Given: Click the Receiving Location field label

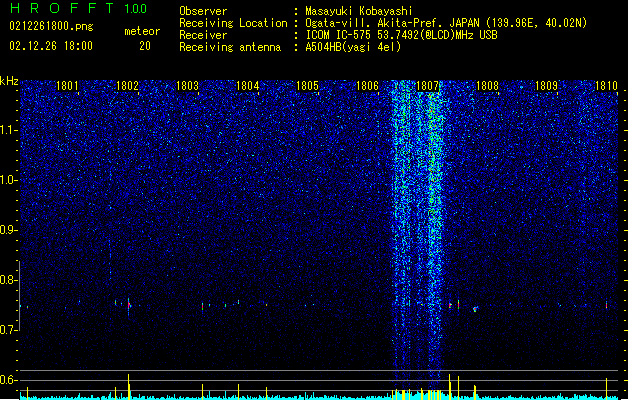Looking at the screenshot, I should click(233, 23).
